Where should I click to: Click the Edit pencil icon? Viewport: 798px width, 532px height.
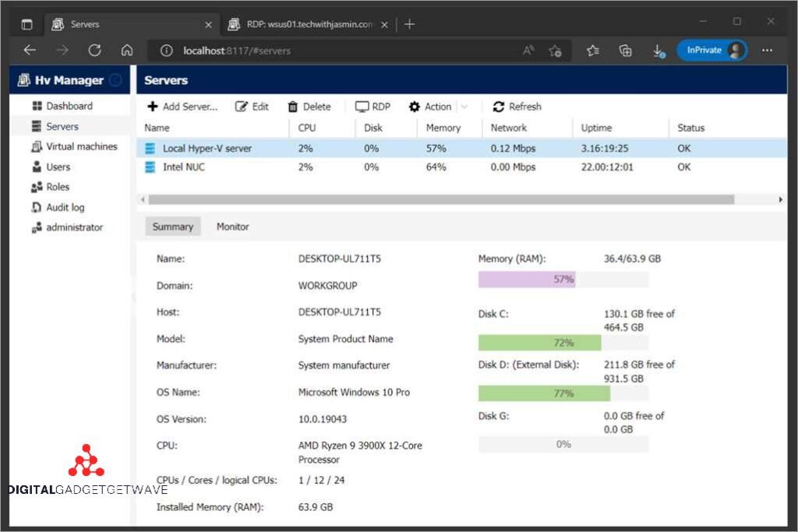(x=242, y=107)
